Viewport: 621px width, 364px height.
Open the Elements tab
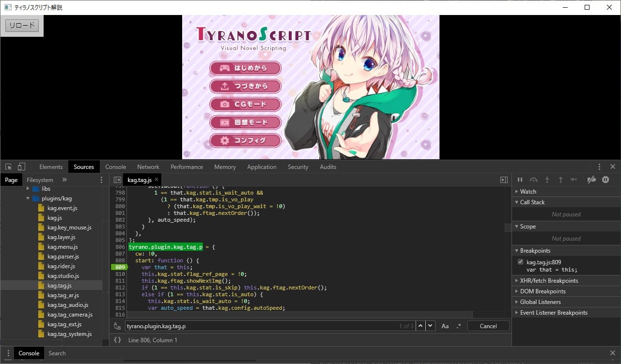coord(51,167)
